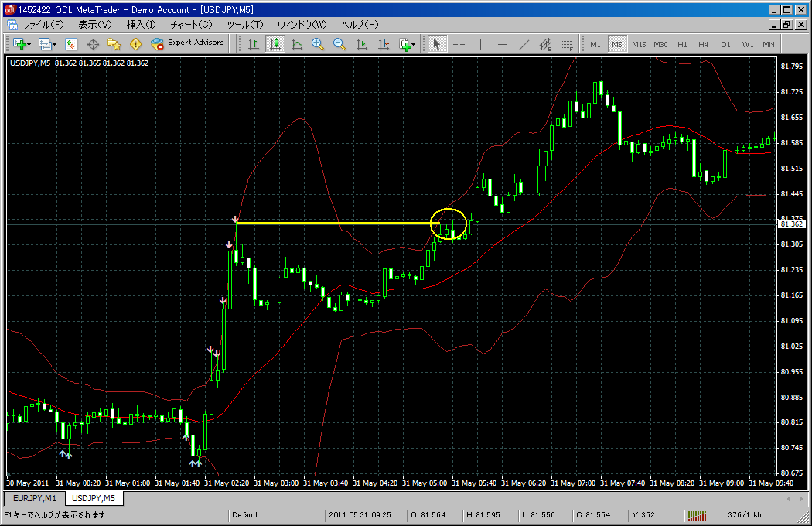
Task: Select the Crosshair tool
Action: point(459,44)
